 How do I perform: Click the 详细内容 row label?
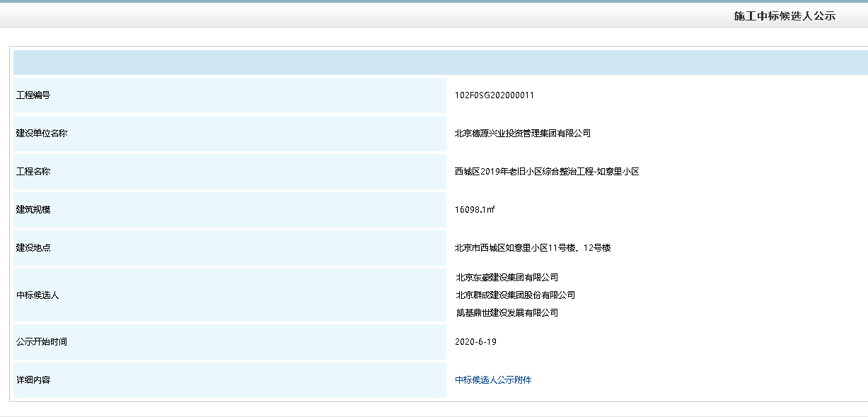pos(33,380)
